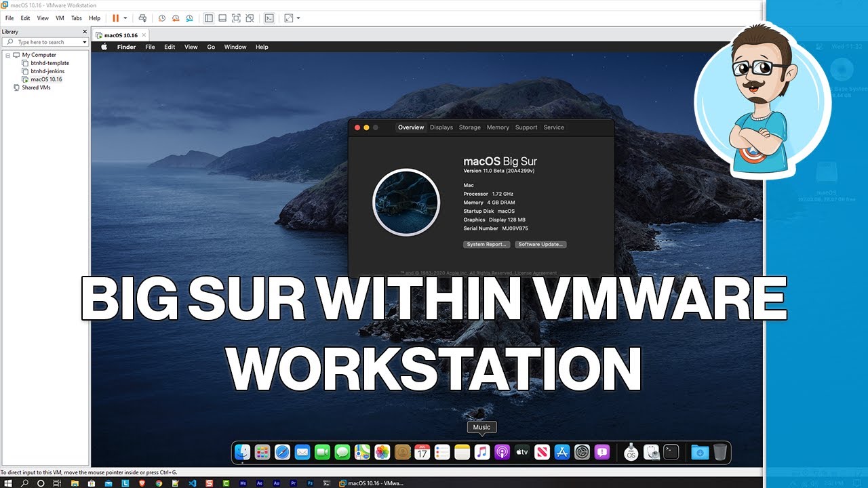
Task: Open Apple TV from the dock
Action: (x=522, y=452)
